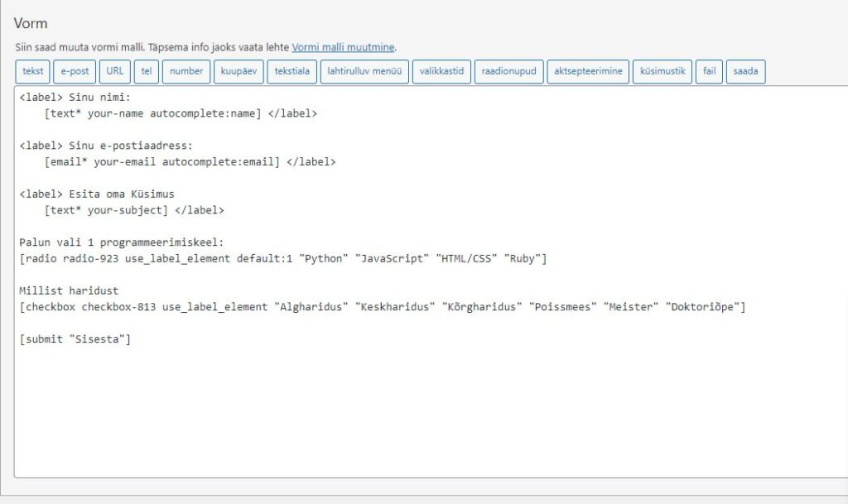This screenshot has width=848, height=504.
Task: Click the "number" tag button
Action: [186, 71]
